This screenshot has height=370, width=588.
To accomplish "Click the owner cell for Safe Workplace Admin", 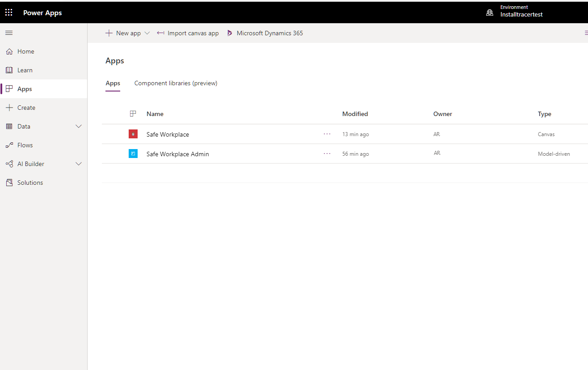I will coord(437,153).
